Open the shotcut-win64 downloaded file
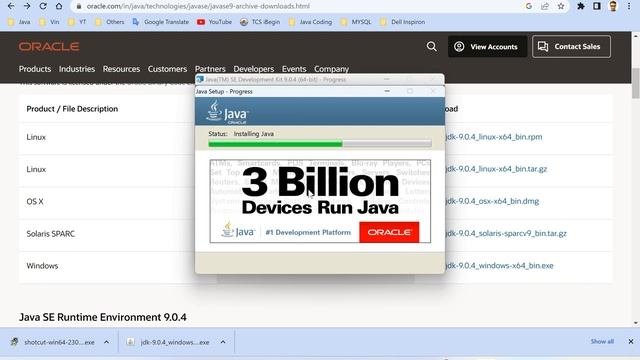The height and width of the screenshot is (360, 640). [53, 342]
